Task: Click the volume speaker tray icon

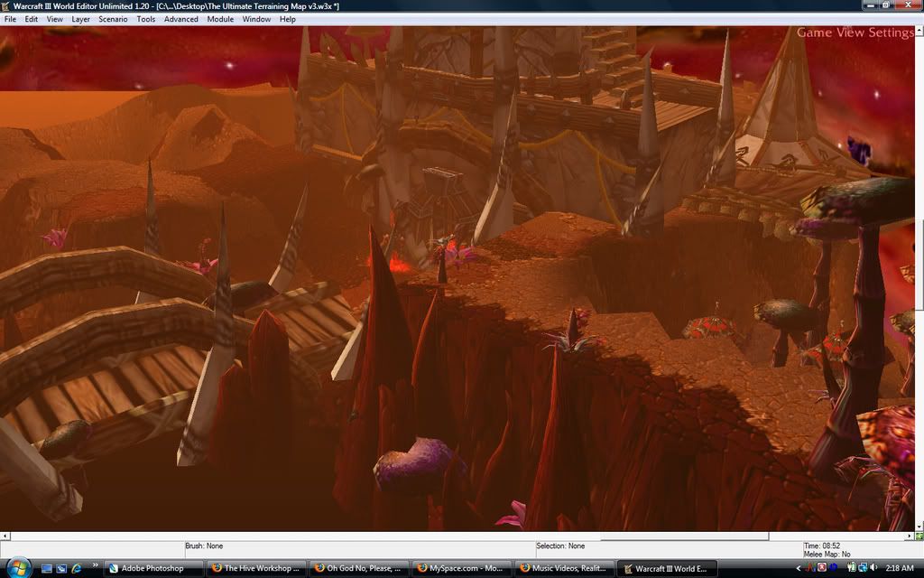Action: click(873, 567)
